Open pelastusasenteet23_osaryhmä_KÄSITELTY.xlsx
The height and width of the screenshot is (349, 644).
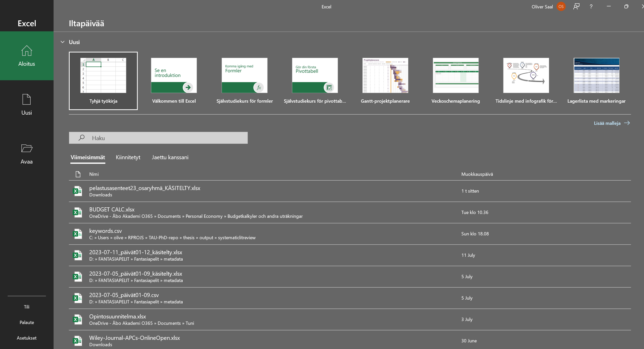click(350, 191)
